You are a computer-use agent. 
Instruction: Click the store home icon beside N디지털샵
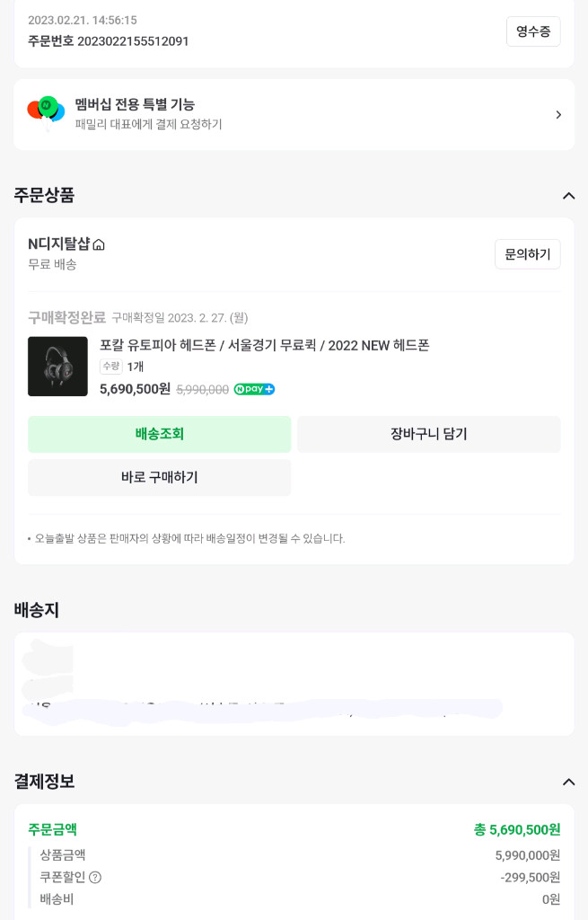point(97,244)
